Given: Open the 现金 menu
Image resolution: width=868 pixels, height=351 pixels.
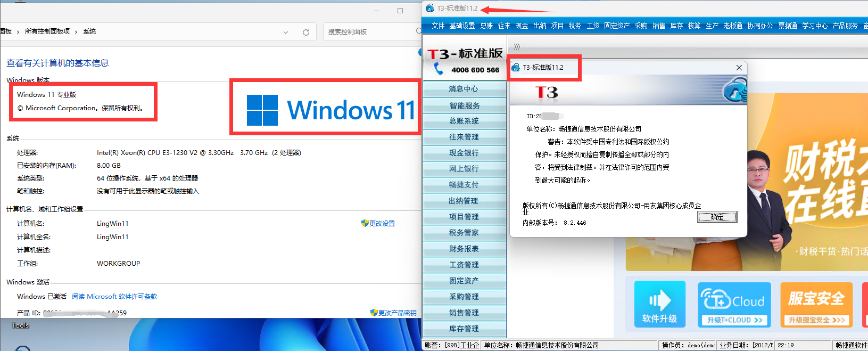Looking at the screenshot, I should [x=522, y=26].
